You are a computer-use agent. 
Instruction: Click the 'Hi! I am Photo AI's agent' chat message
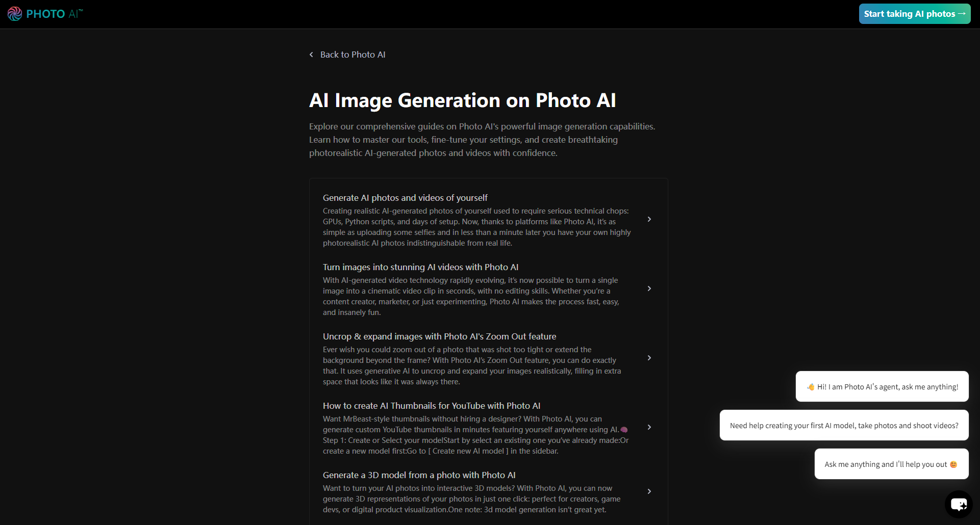tap(882, 386)
